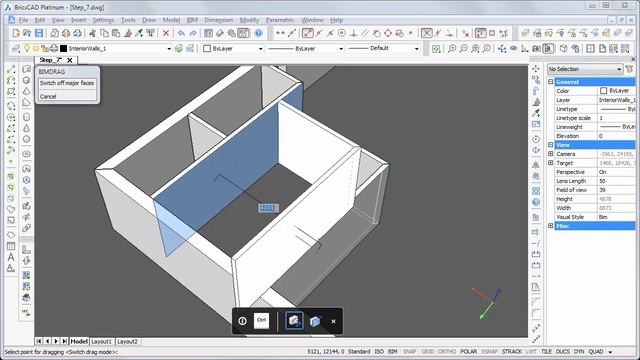640x360 pixels.
Task: Click the layer print icon
Action: [x=53, y=49]
